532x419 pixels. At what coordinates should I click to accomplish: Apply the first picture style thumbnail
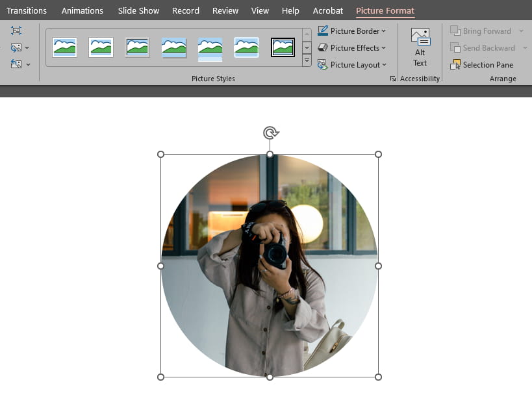click(64, 47)
